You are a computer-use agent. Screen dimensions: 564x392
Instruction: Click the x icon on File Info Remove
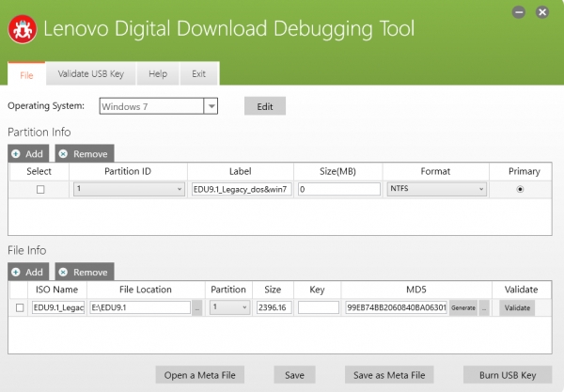pos(63,273)
